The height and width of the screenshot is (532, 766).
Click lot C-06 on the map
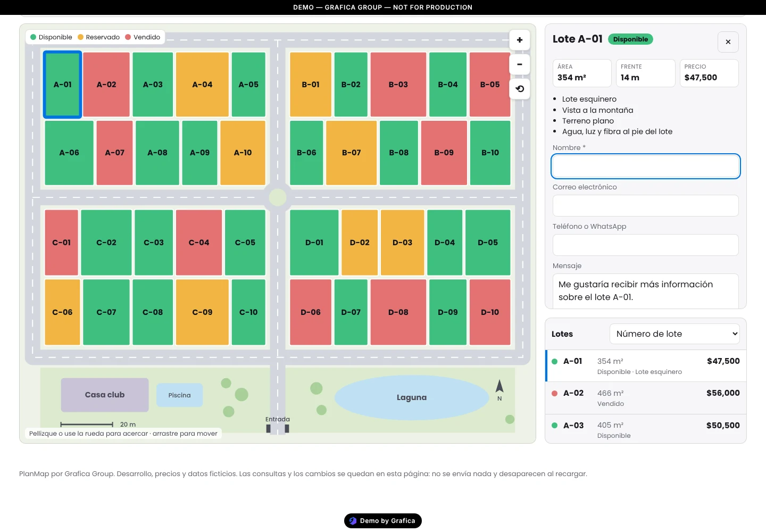[x=62, y=312]
